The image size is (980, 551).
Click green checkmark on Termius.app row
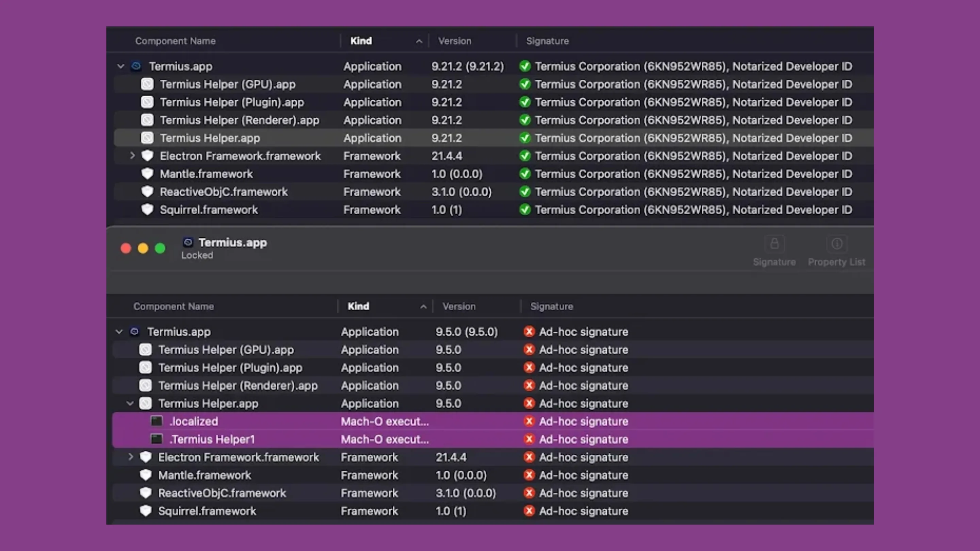click(525, 66)
